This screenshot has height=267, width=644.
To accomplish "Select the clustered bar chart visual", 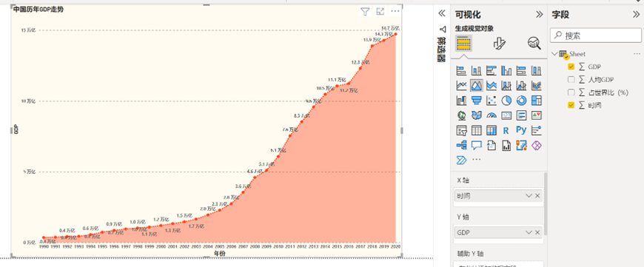I will [x=492, y=70].
